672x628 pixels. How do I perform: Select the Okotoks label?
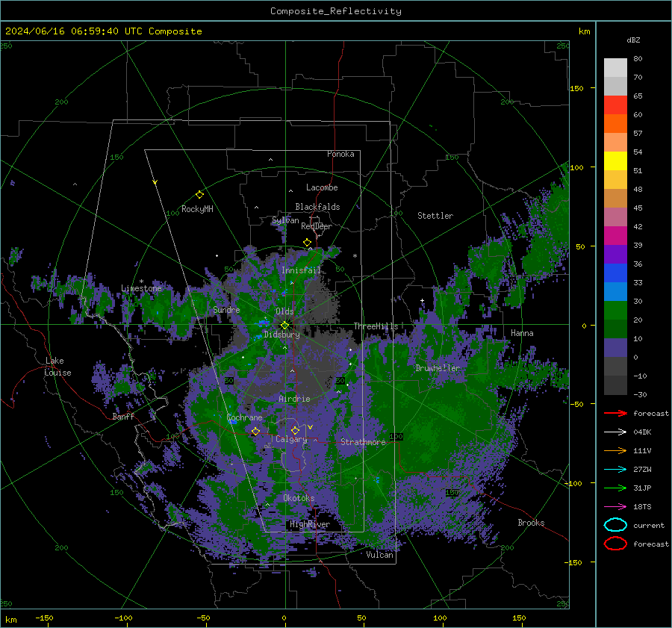click(x=299, y=498)
